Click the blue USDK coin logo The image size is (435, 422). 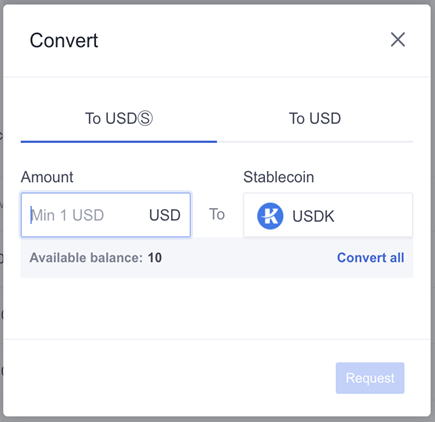click(x=270, y=216)
